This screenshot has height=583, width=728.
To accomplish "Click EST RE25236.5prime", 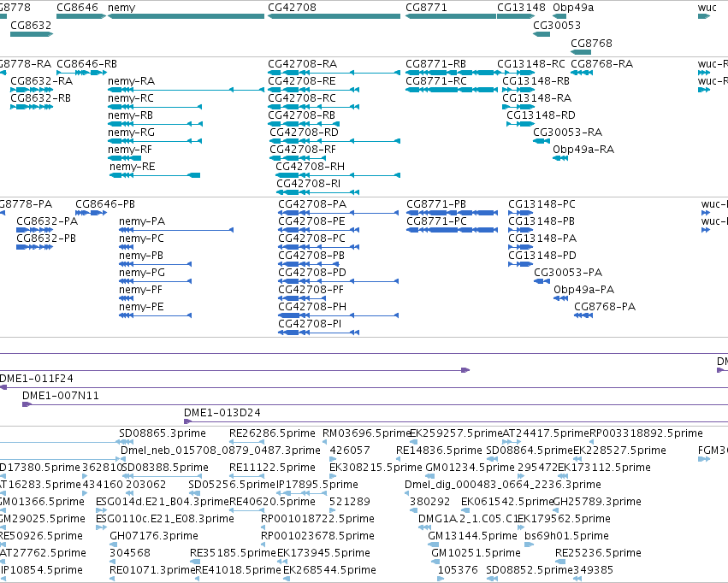I will pos(598,553).
